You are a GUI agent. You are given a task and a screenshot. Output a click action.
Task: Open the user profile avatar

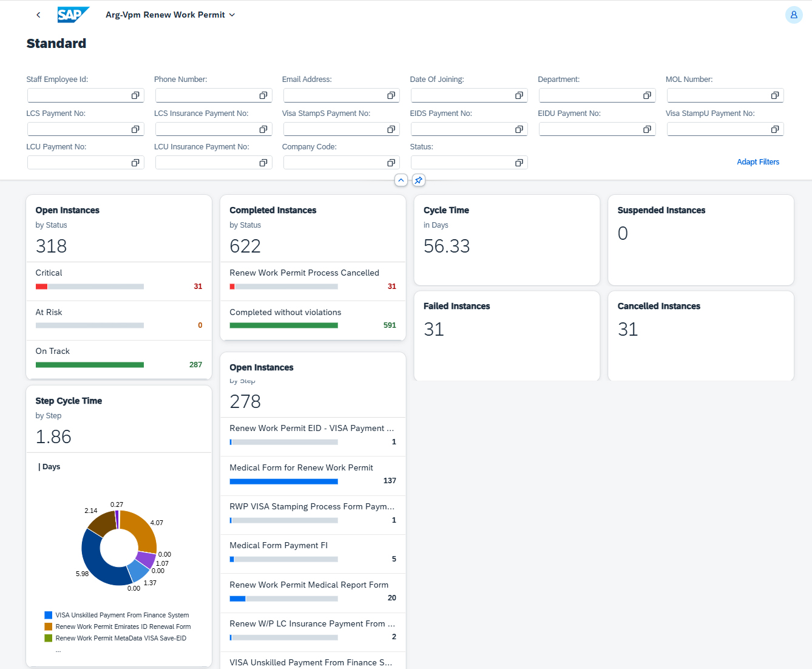pos(793,15)
